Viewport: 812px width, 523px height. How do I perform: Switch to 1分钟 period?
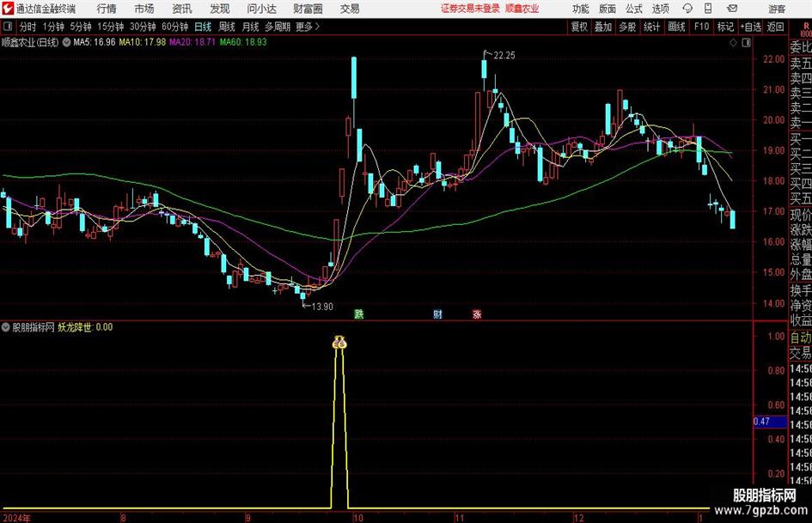[53, 27]
